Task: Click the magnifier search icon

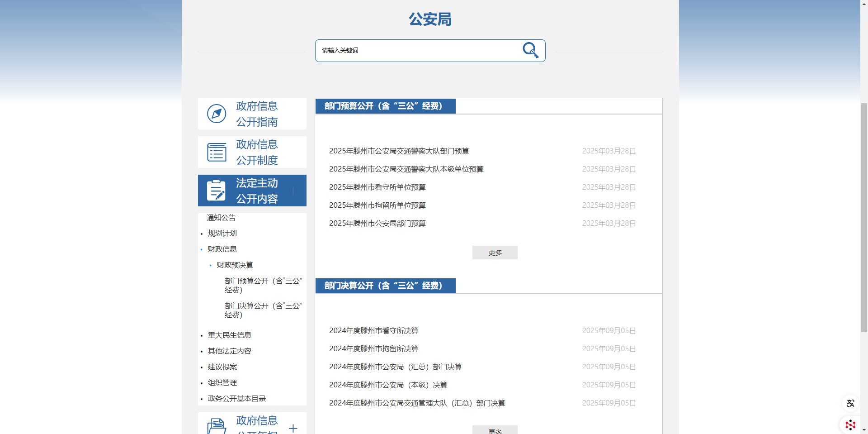Action: pyautogui.click(x=530, y=50)
